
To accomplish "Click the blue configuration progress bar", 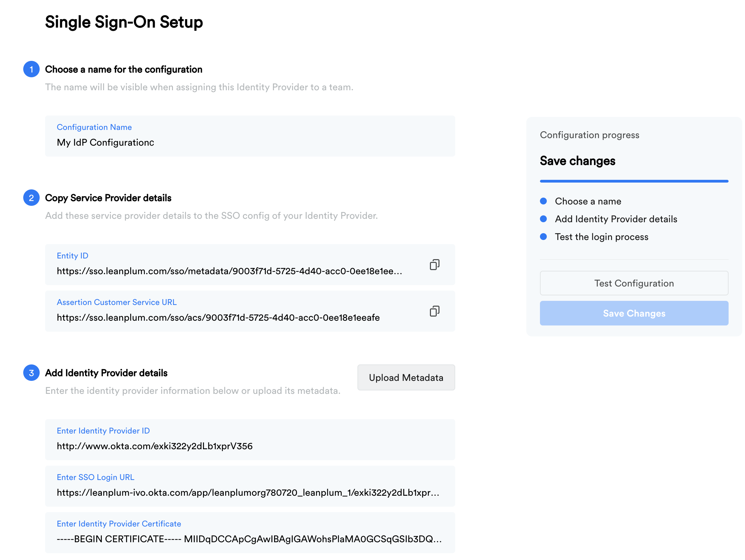I will 634,181.
